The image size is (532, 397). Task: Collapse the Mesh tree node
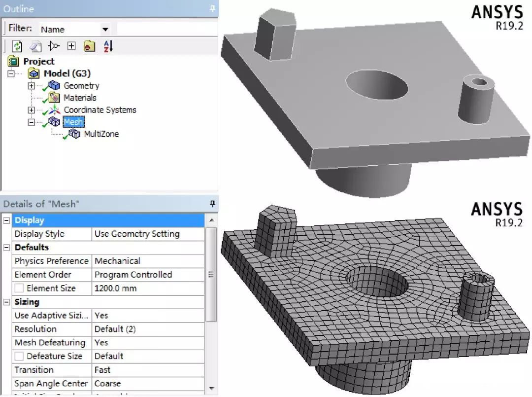[x=31, y=122]
